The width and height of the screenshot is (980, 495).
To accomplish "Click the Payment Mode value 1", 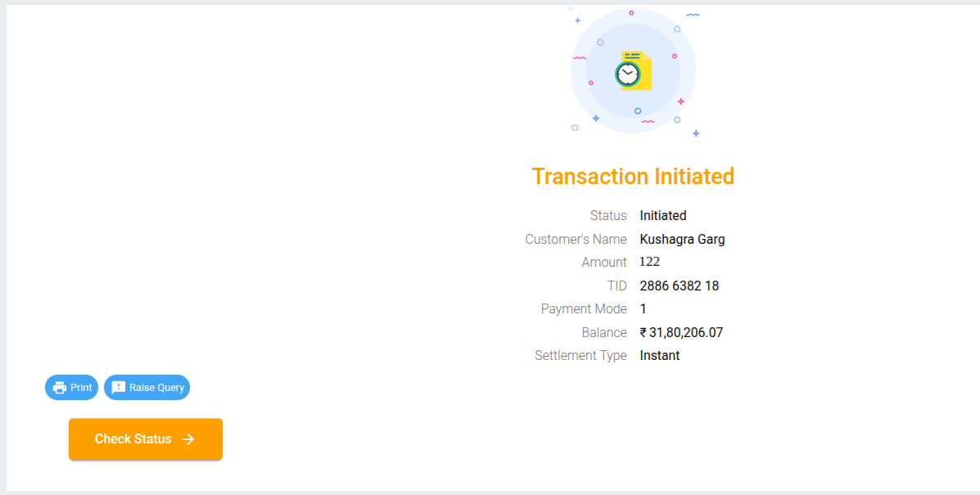I will click(x=644, y=309).
